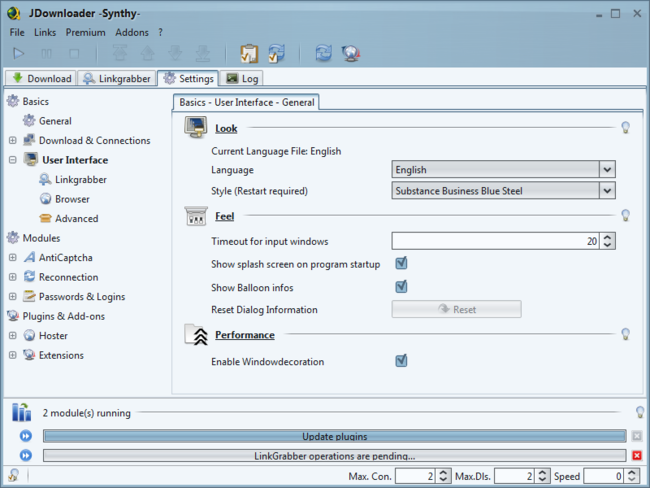Image resolution: width=650 pixels, height=488 pixels.
Task: Click the move-down arrow toolbar icon
Action: (x=175, y=53)
